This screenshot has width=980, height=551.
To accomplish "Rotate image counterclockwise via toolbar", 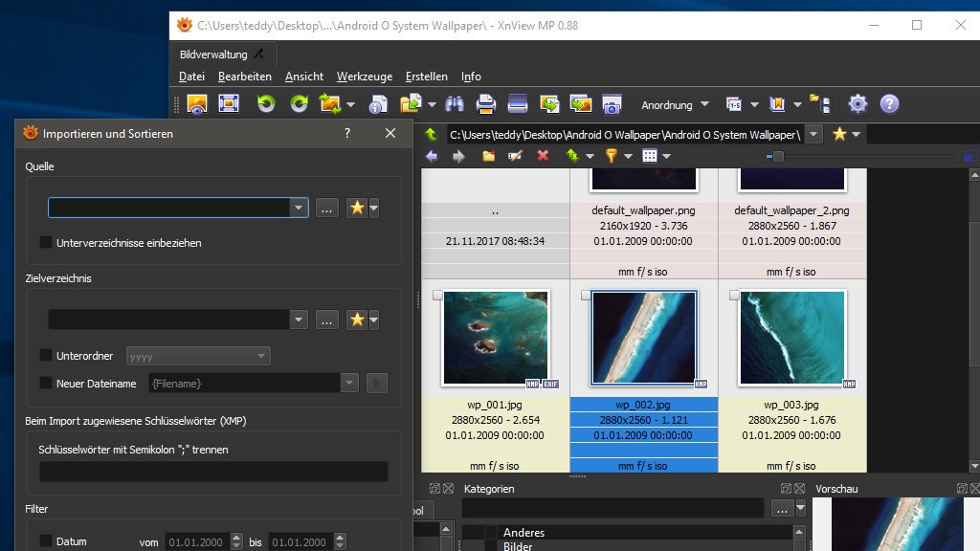I will pyautogui.click(x=268, y=103).
